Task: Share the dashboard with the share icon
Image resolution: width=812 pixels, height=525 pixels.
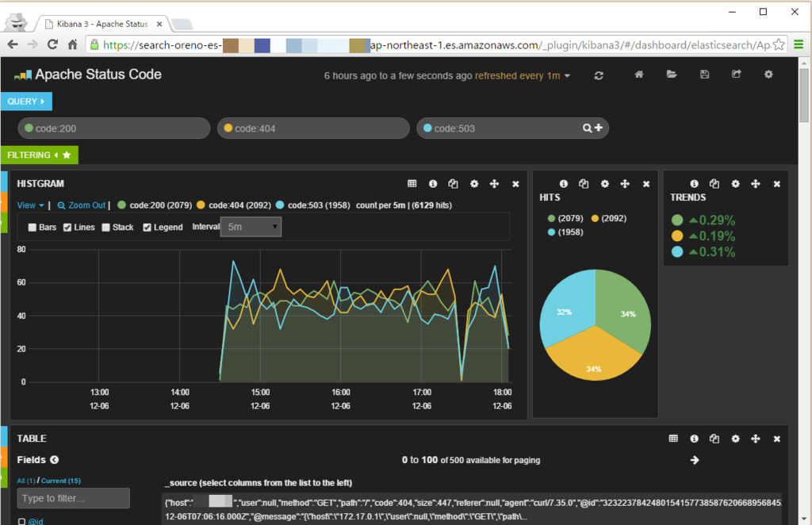Action: coord(737,75)
